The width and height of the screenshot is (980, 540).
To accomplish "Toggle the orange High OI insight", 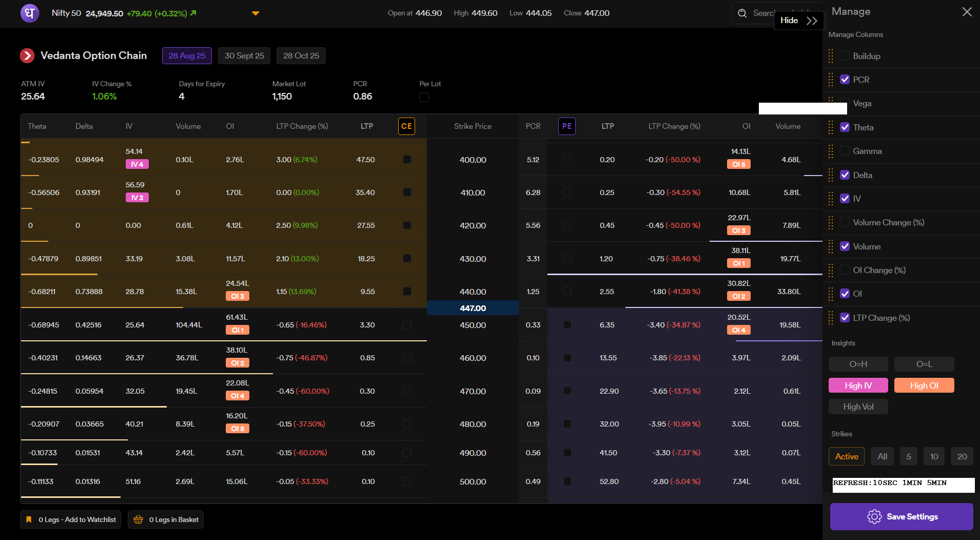I will [924, 385].
